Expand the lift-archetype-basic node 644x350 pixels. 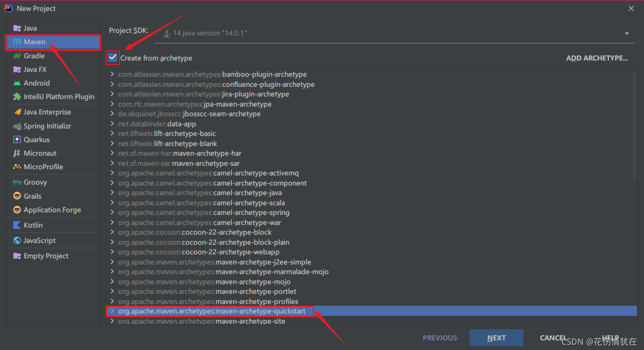[112, 134]
